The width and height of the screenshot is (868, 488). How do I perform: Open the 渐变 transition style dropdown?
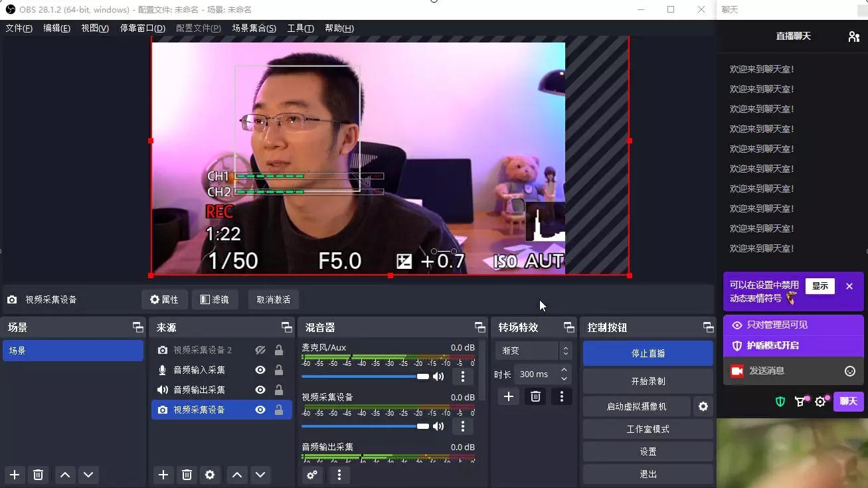(x=529, y=350)
